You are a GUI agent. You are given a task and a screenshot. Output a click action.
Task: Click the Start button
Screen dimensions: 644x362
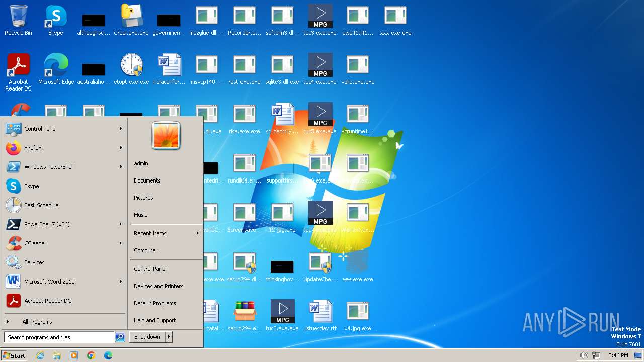pos(14,355)
